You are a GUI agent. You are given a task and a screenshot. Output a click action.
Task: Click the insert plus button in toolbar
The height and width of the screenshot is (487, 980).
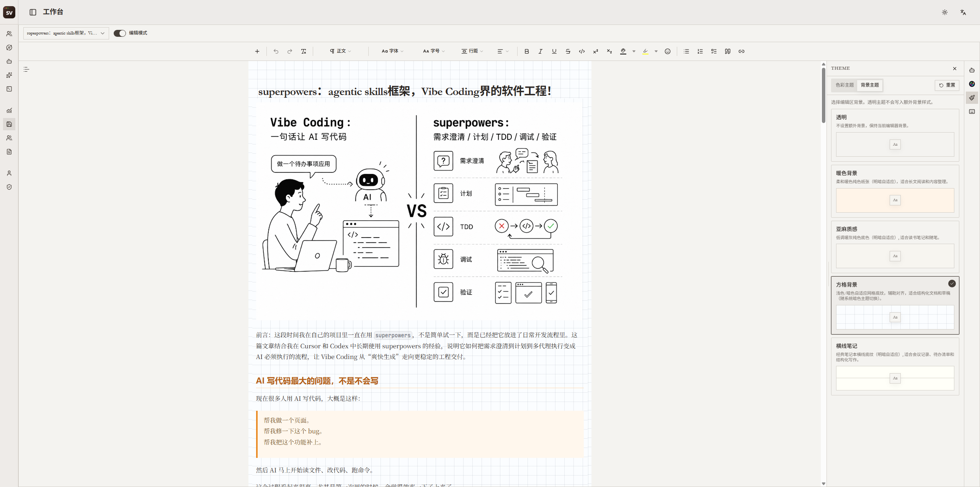pyautogui.click(x=257, y=51)
